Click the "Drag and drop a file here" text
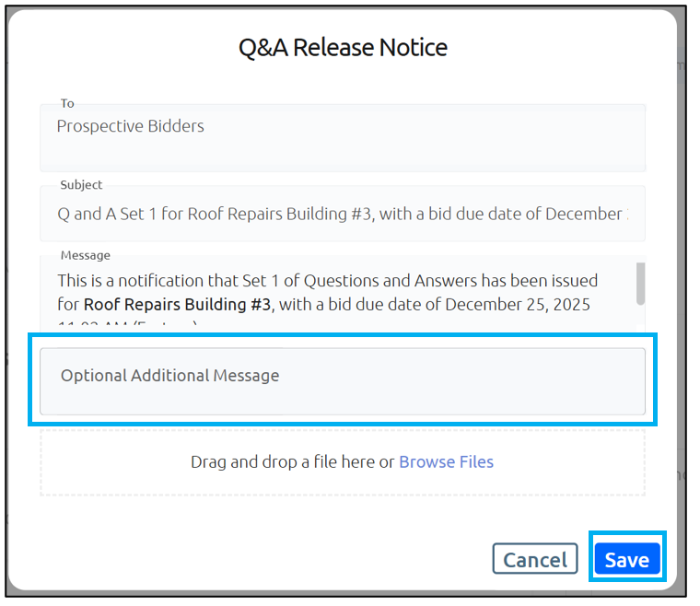The width and height of the screenshot is (700, 606). point(292,461)
